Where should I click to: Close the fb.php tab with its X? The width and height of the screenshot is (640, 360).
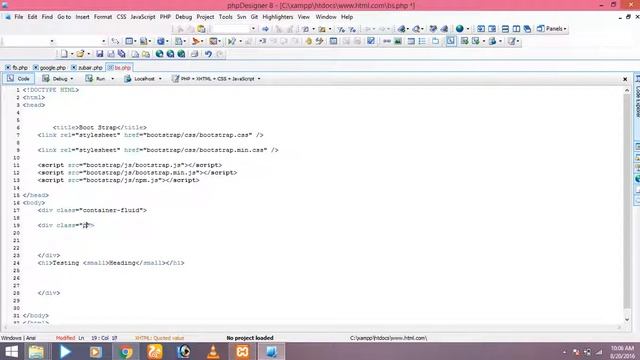pyautogui.click(x=8, y=67)
